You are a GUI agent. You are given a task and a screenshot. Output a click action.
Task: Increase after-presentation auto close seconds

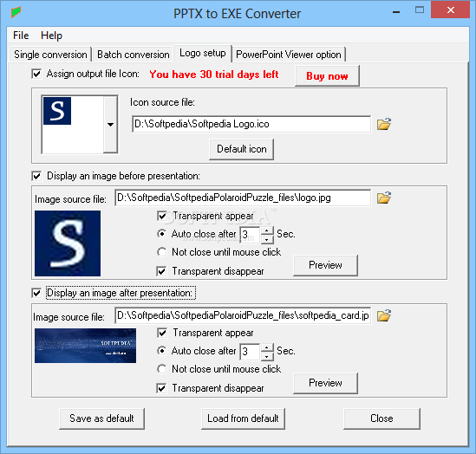pyautogui.click(x=267, y=347)
